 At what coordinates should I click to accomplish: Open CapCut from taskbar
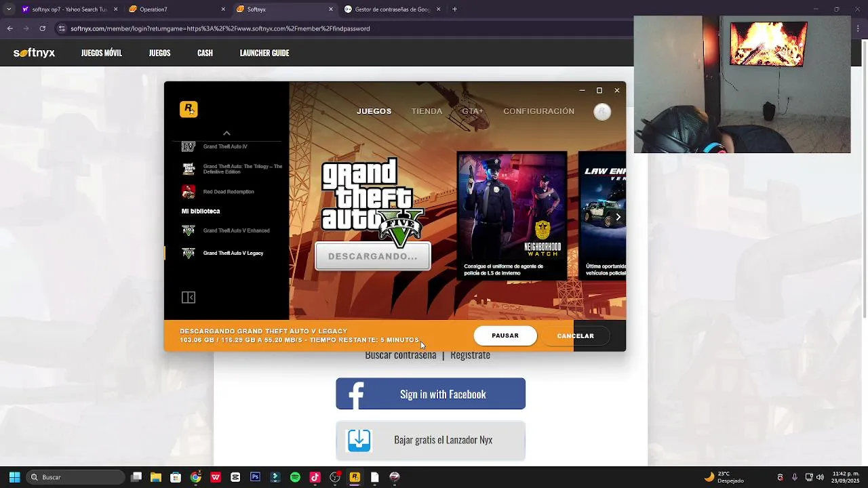[x=235, y=477]
